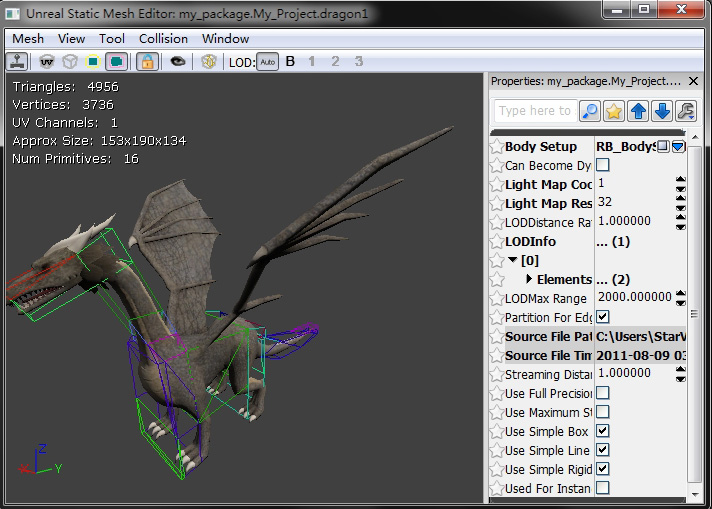Expand the Elements property row
Screen dimensions: 712x509
529,279
